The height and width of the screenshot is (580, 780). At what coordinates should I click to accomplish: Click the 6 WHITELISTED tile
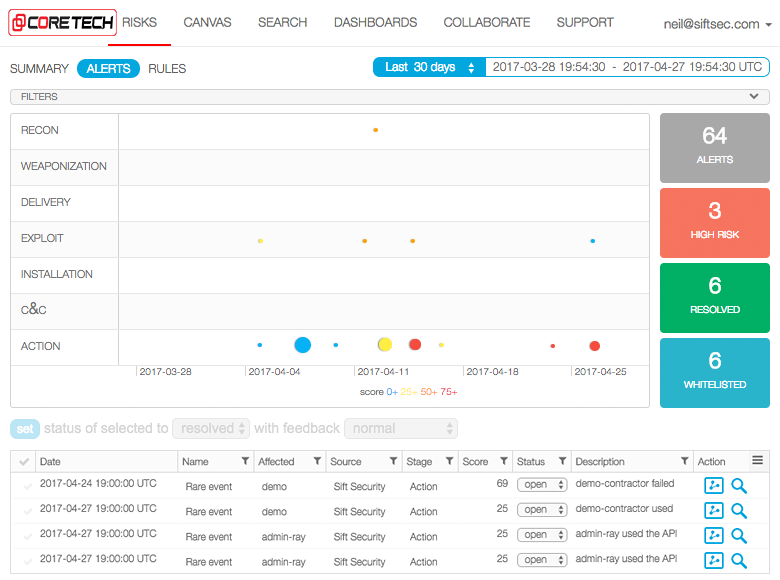[x=715, y=373]
